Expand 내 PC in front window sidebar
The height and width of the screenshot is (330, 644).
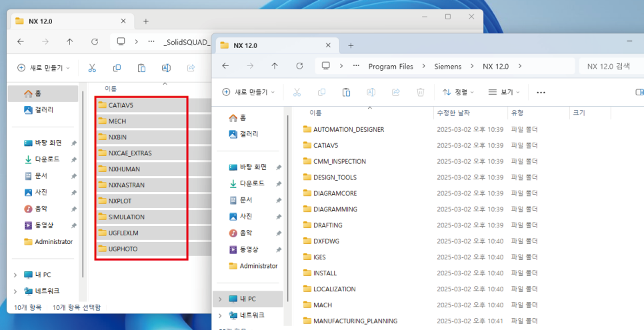click(220, 299)
